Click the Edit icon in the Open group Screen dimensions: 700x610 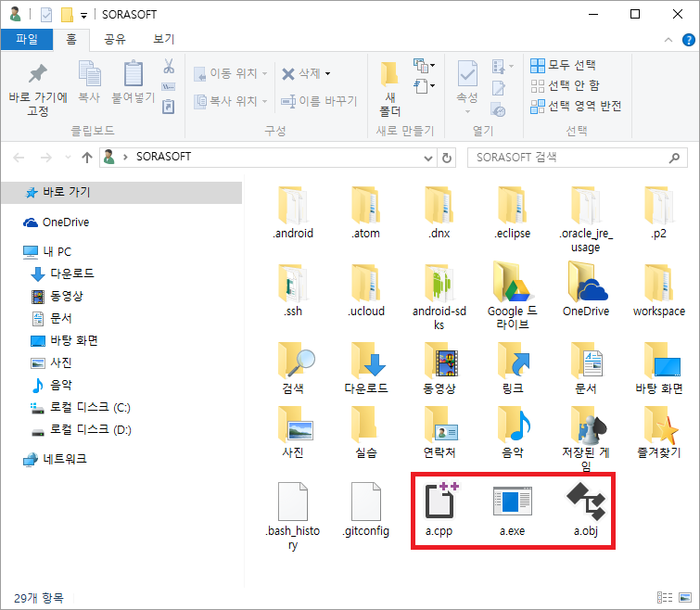point(498,88)
